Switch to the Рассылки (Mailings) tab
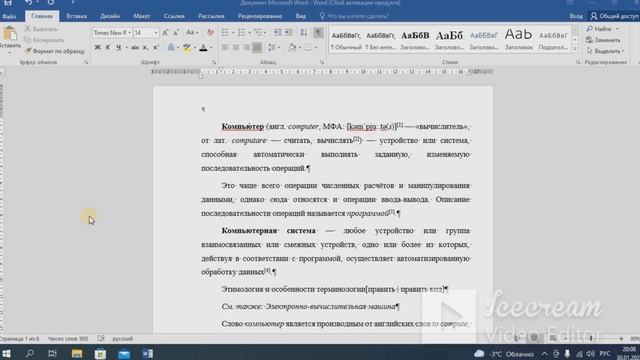 coord(211,16)
